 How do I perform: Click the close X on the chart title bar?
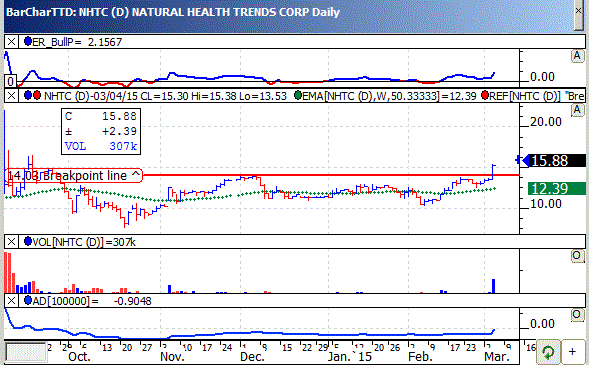(x=579, y=12)
